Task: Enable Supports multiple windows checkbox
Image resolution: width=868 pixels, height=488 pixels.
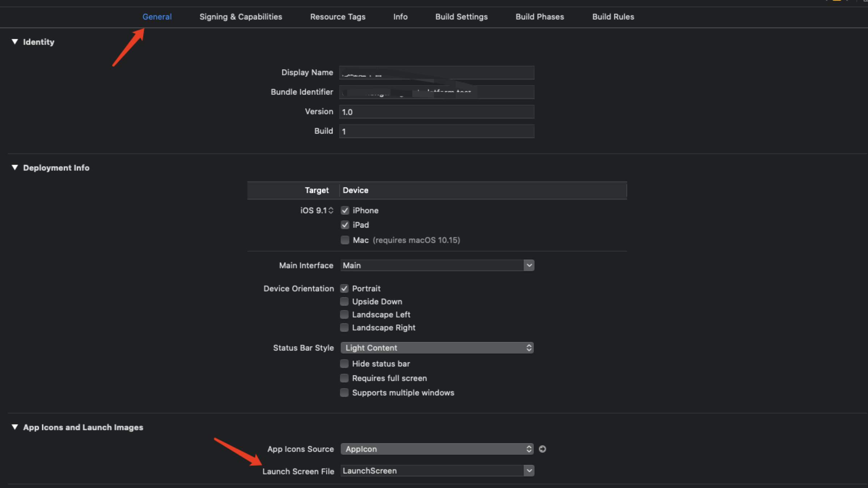Action: click(344, 393)
